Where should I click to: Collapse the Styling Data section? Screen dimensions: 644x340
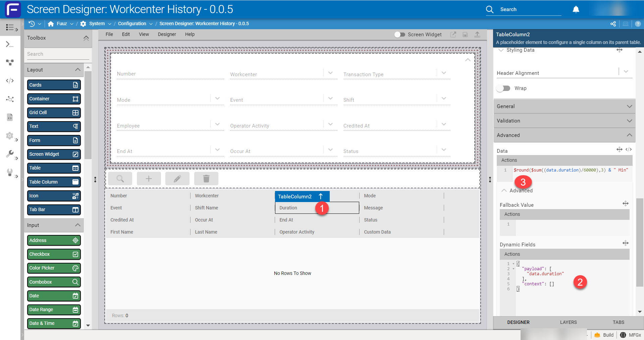(x=501, y=50)
